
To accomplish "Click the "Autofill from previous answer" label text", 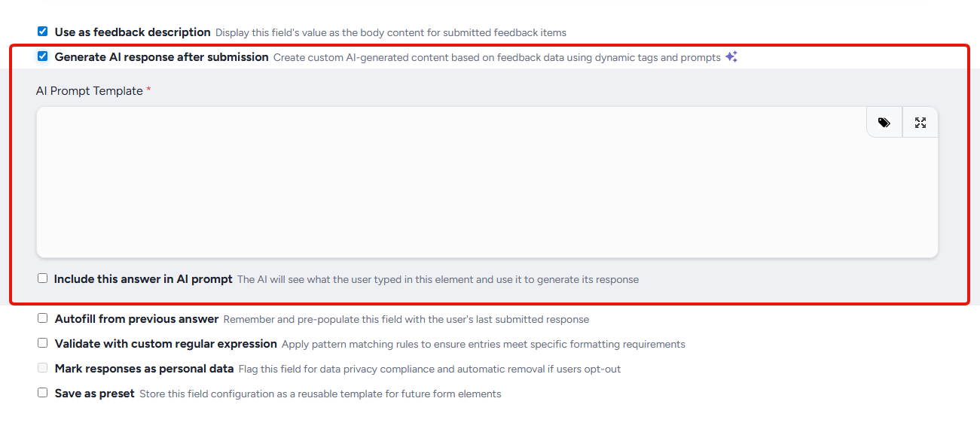I will click(x=136, y=319).
